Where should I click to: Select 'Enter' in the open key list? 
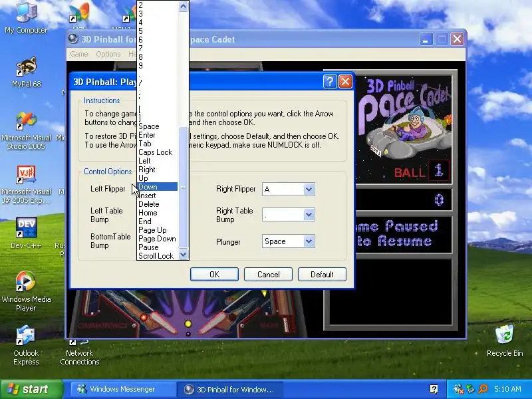click(x=158, y=135)
